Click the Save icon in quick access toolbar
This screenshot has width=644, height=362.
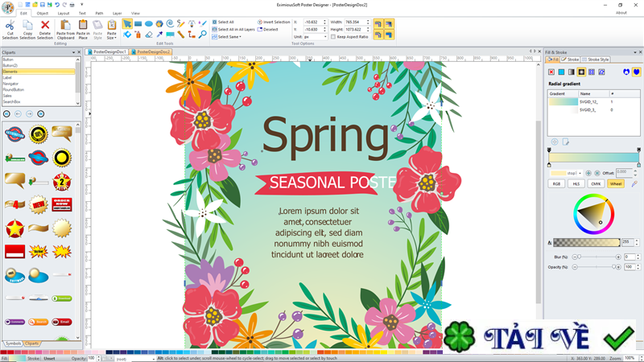click(43, 5)
